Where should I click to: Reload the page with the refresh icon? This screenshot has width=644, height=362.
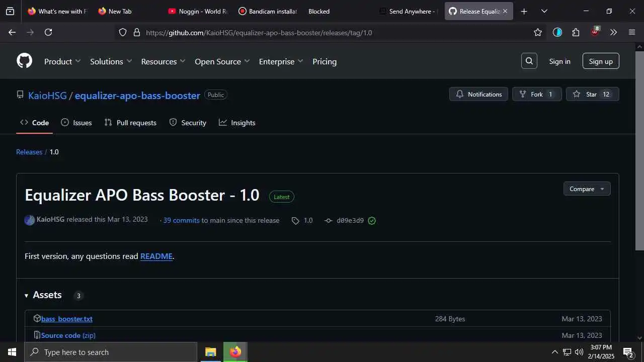pyautogui.click(x=48, y=32)
